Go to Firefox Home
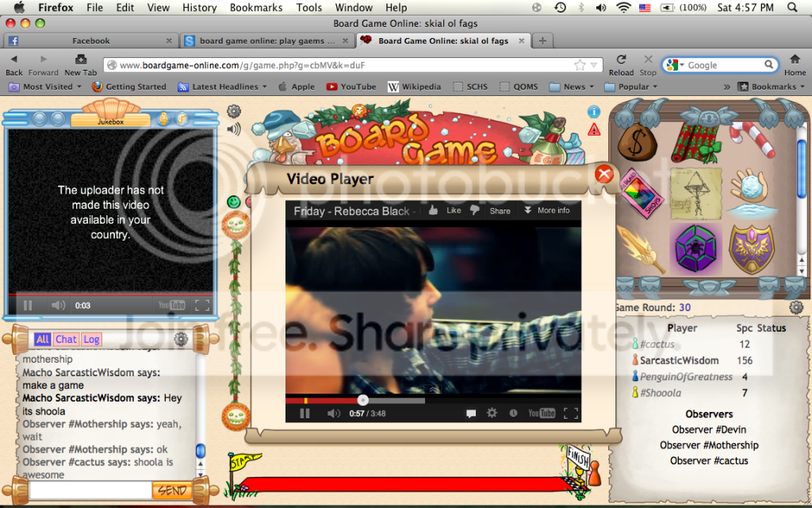The width and height of the screenshot is (812, 508). tap(795, 64)
